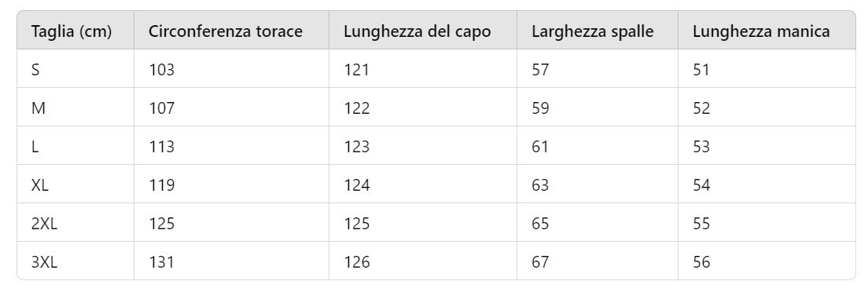Click the Lunghezza manica column header
This screenshot has height=292, width=868.
tap(761, 31)
